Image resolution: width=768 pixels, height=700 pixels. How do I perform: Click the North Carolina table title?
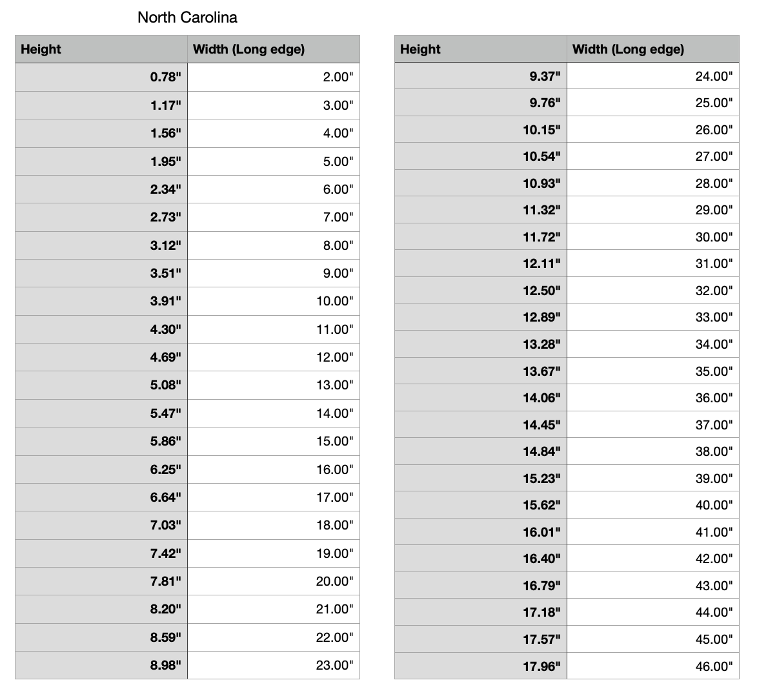pyautogui.click(x=187, y=17)
